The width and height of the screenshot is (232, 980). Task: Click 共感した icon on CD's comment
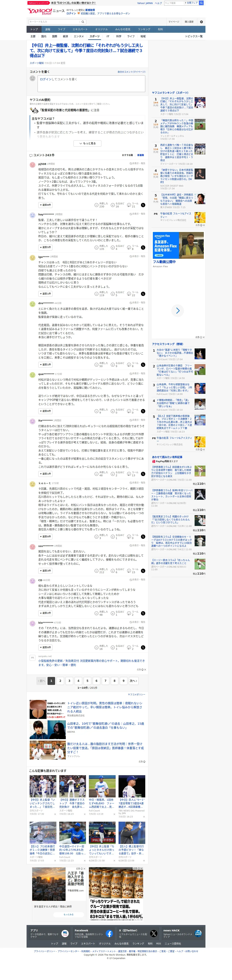(97, 613)
